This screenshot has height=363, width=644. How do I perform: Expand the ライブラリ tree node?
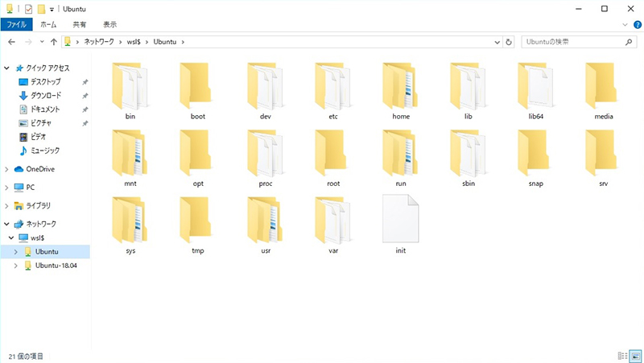click(6, 206)
